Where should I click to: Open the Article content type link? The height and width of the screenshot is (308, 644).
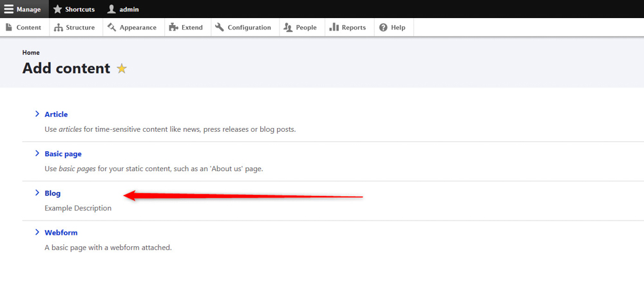pos(56,114)
